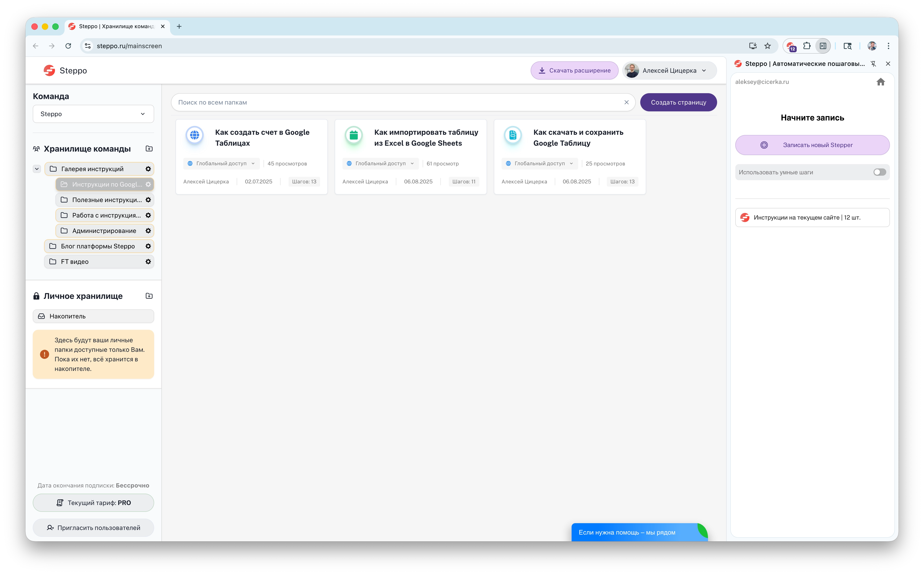924x575 pixels.
Task: Open the Steppo team dropdown
Action: coord(93,114)
